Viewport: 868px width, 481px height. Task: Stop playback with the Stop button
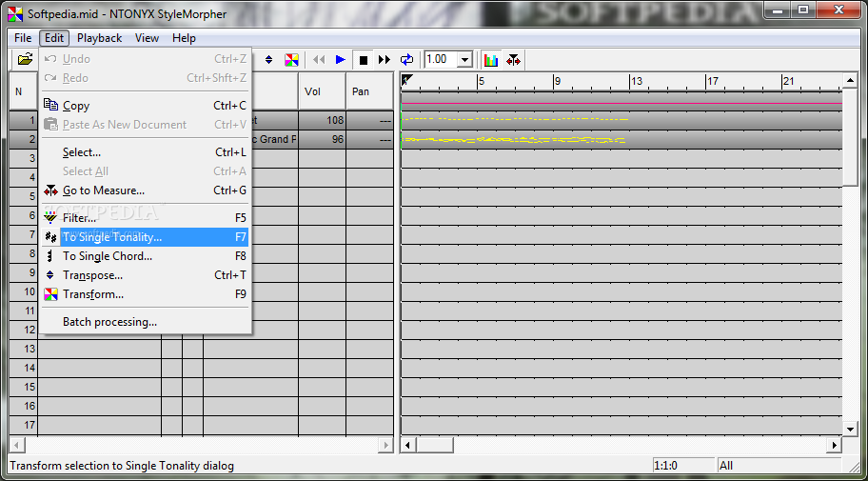(x=364, y=60)
